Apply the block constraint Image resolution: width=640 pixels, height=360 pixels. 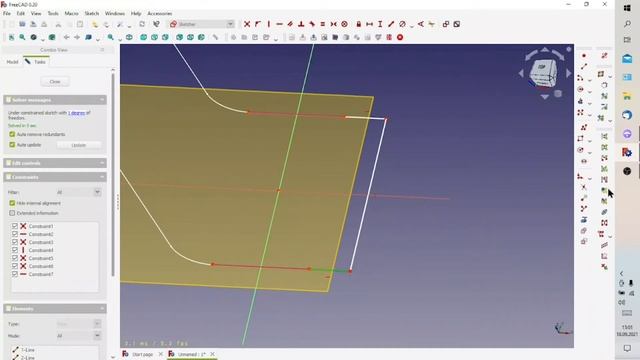coord(344,24)
